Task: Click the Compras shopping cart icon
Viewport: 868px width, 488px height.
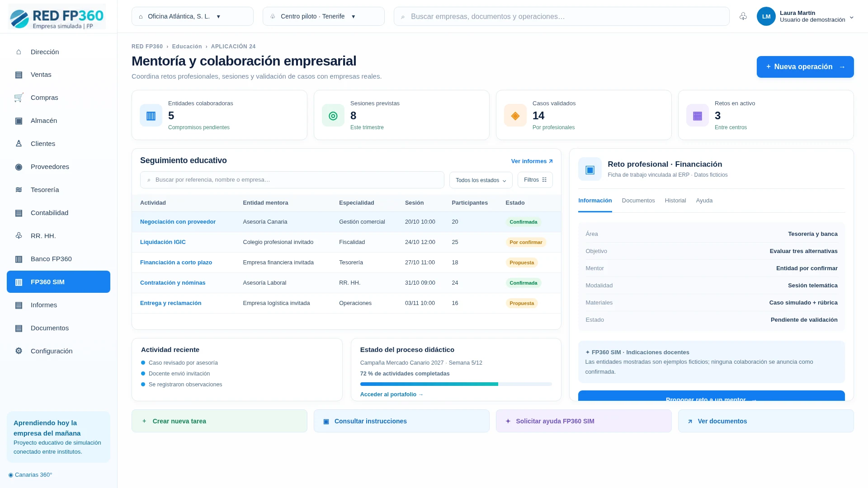Action: coord(19,98)
